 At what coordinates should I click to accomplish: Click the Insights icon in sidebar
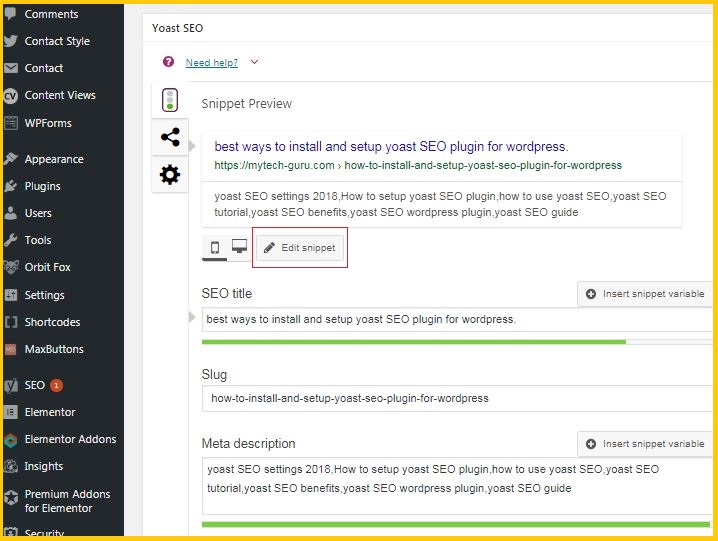point(11,466)
